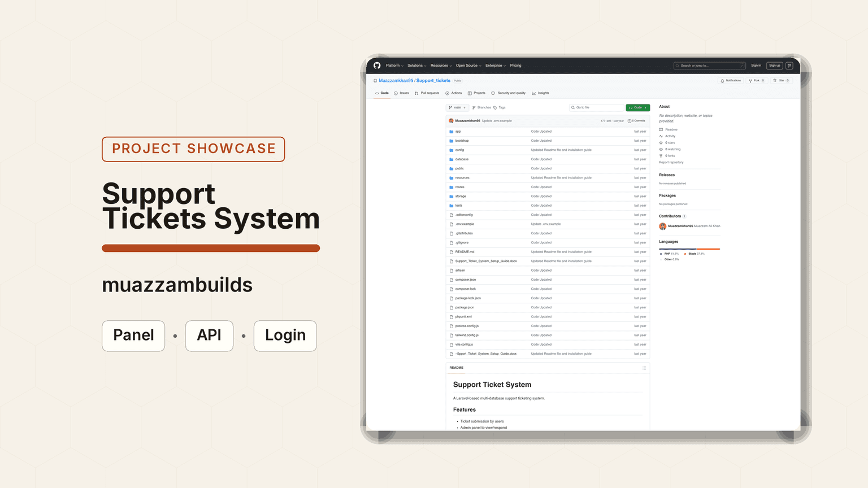Click the PHP color dot in Languages legend
868x488 pixels.
pos(661,254)
